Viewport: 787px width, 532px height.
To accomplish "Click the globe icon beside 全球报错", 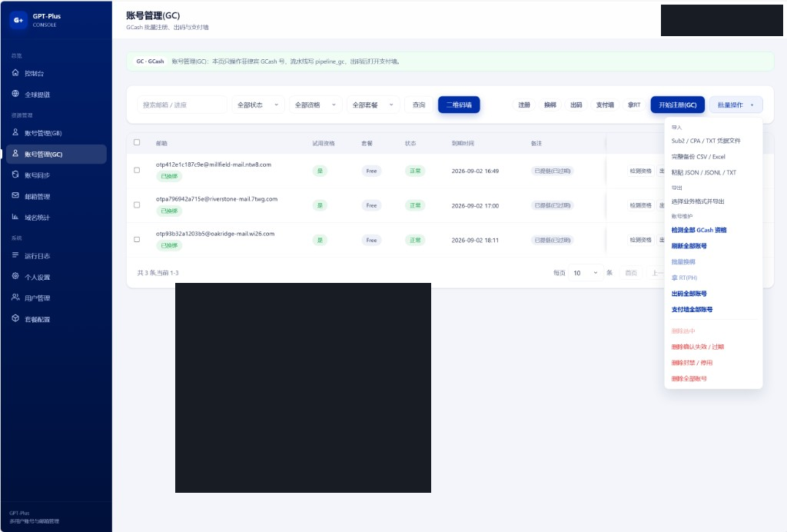I will [15, 94].
